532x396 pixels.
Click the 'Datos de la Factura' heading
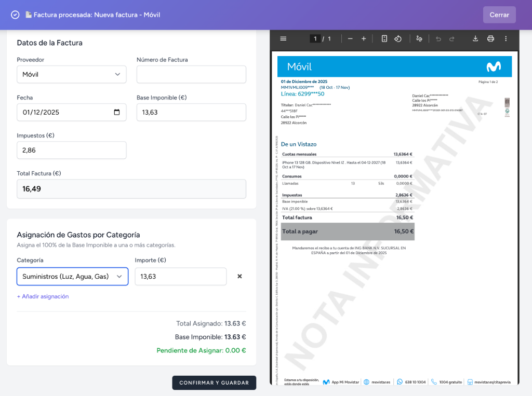coord(49,43)
